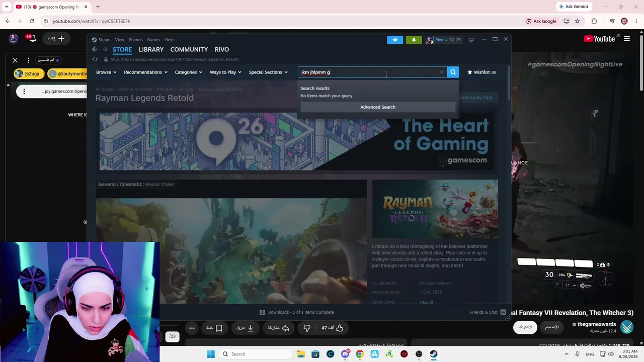Open Steam Big Picture mode icon
The width and height of the screenshot is (644, 362).
click(x=471, y=40)
